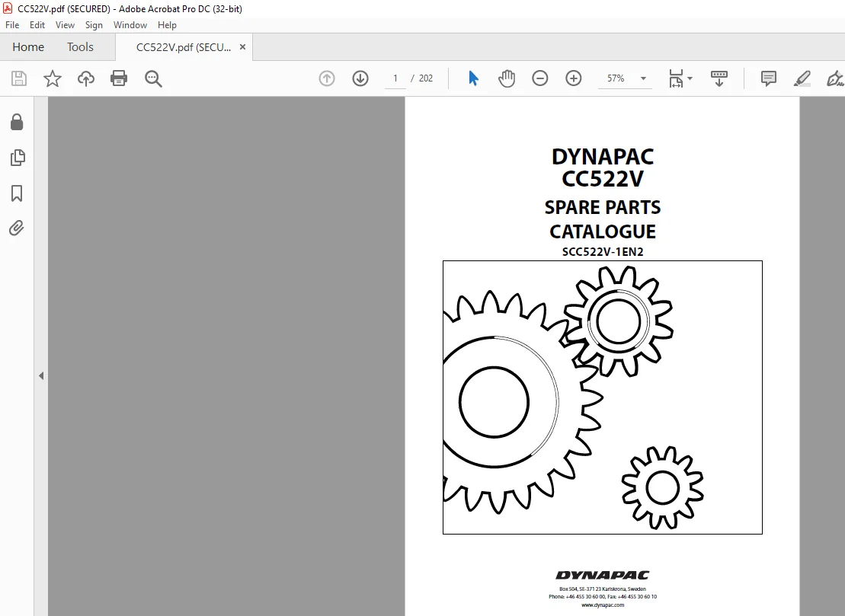Click the DYNAPAC logo at page bottom

[x=603, y=575]
